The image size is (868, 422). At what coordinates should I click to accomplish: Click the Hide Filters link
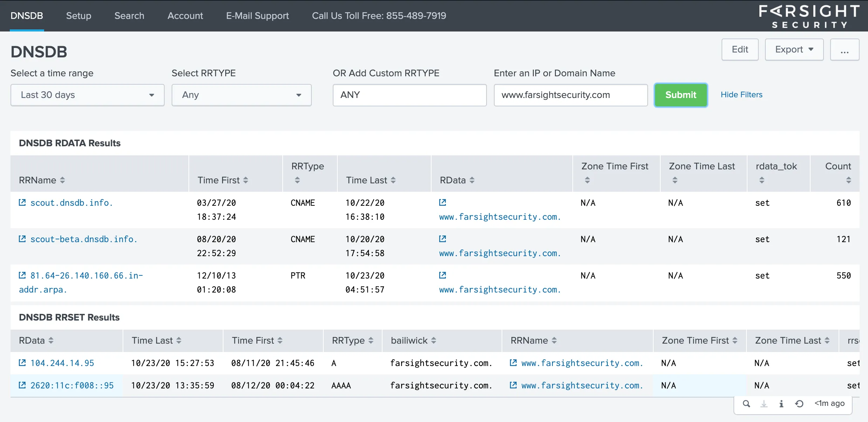[742, 95]
